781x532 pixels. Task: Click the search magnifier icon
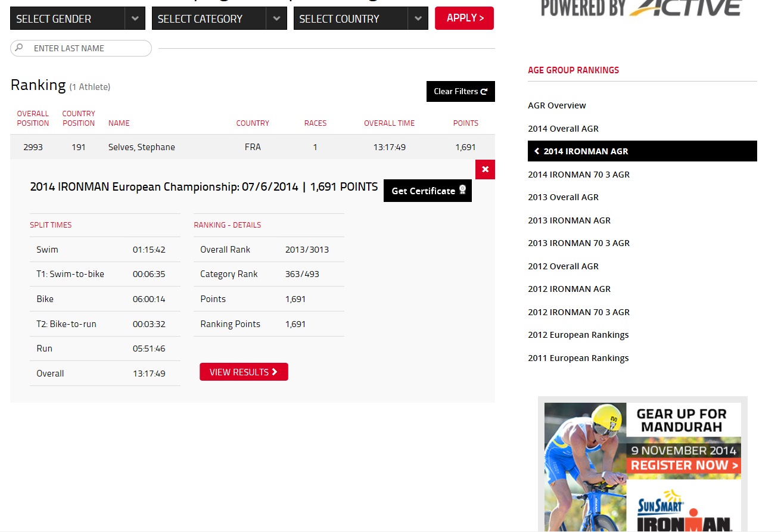[x=20, y=48]
